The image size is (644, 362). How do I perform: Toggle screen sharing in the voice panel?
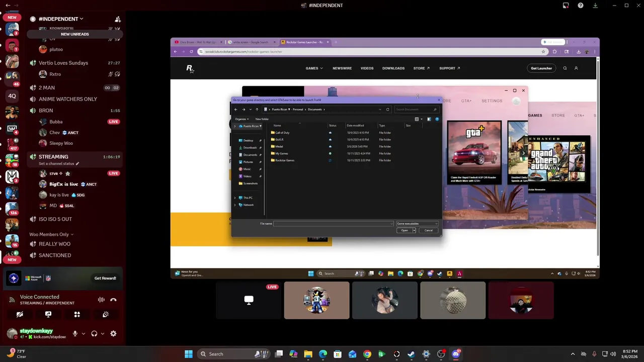[x=48, y=314]
